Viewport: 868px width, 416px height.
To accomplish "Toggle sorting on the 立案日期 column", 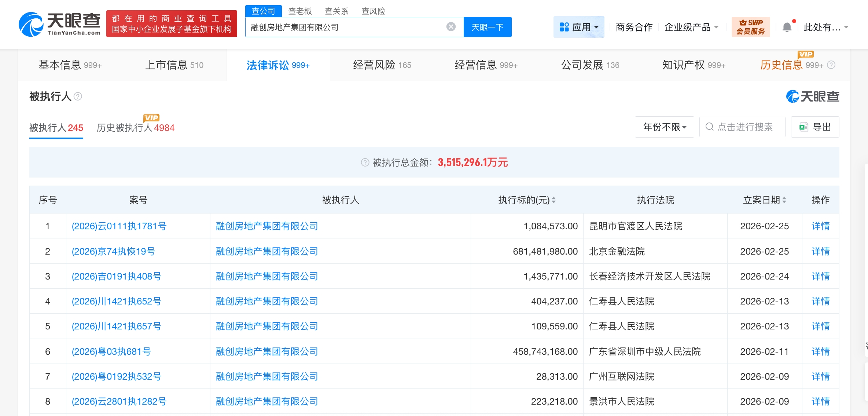I will point(784,200).
